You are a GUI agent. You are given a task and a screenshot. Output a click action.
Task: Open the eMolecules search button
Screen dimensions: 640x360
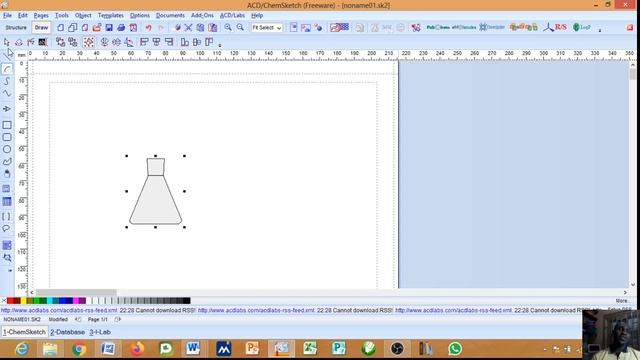pos(464,27)
